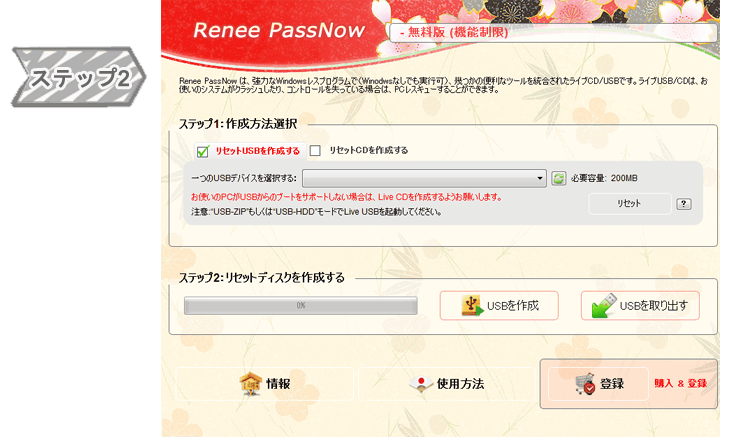Click the ステップ2: リセットディスクを作成する heading
The height and width of the screenshot is (437, 730).
tap(262, 278)
